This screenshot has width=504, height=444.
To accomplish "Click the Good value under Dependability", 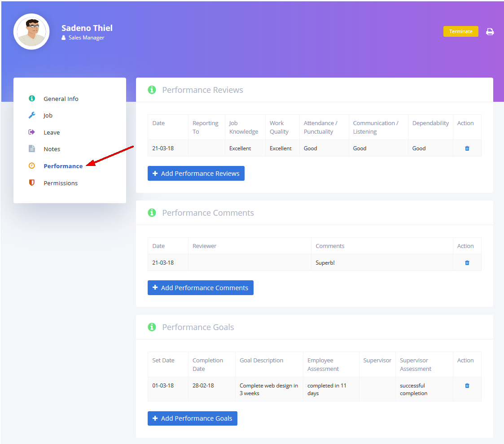I will pos(419,148).
